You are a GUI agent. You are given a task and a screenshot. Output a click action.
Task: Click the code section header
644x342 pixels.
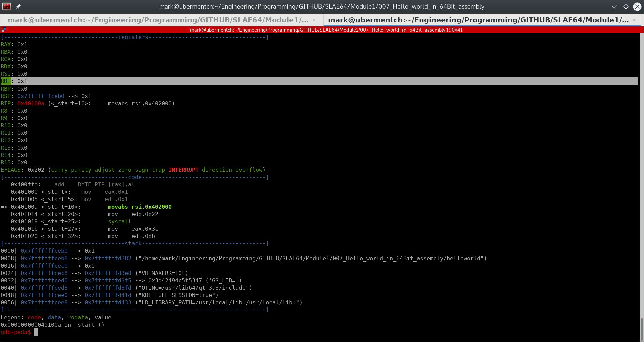tap(135, 177)
